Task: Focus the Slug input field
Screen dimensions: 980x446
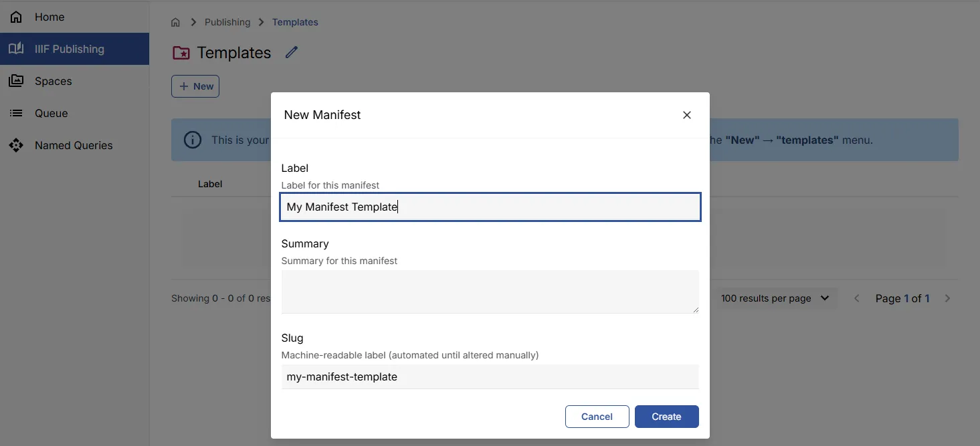Action: tap(489, 376)
